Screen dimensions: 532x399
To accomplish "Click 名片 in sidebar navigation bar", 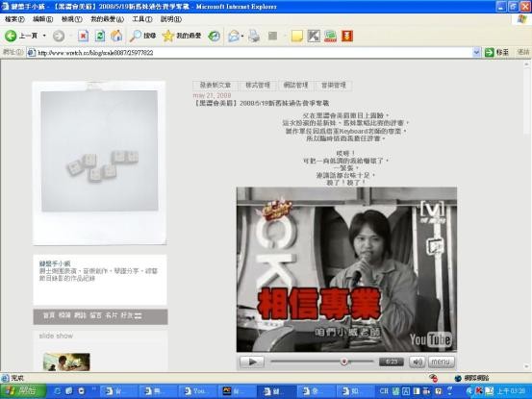I will click(x=112, y=315).
